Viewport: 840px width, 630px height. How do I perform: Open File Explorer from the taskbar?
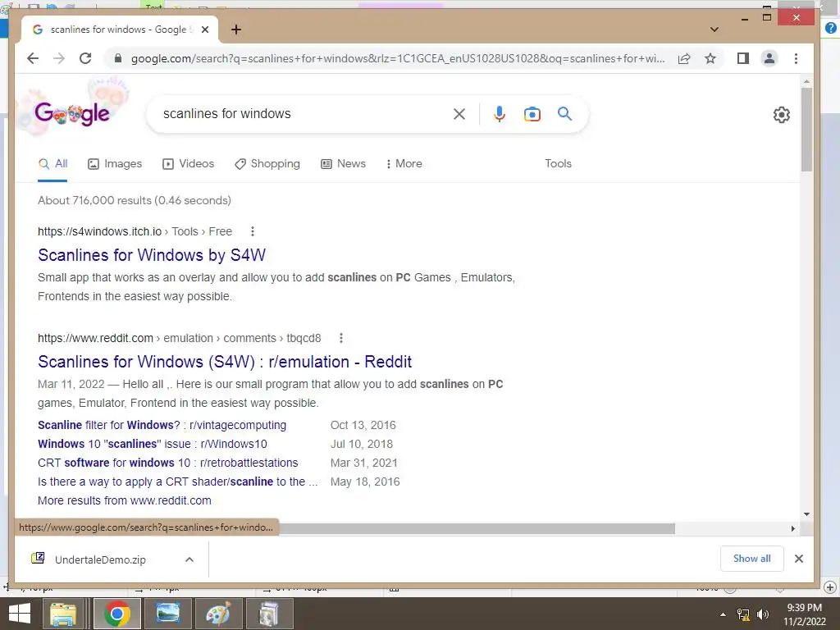63,614
